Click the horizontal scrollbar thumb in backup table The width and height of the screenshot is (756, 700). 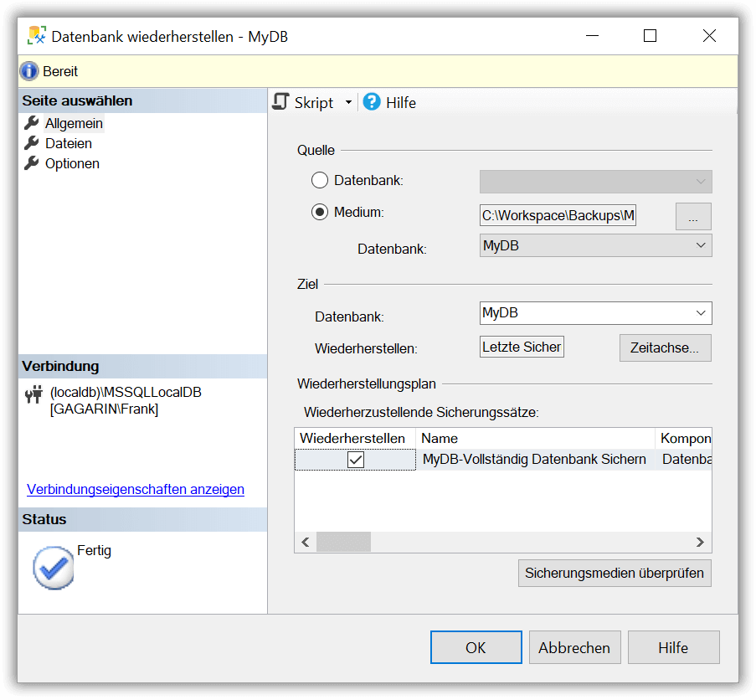point(344,542)
